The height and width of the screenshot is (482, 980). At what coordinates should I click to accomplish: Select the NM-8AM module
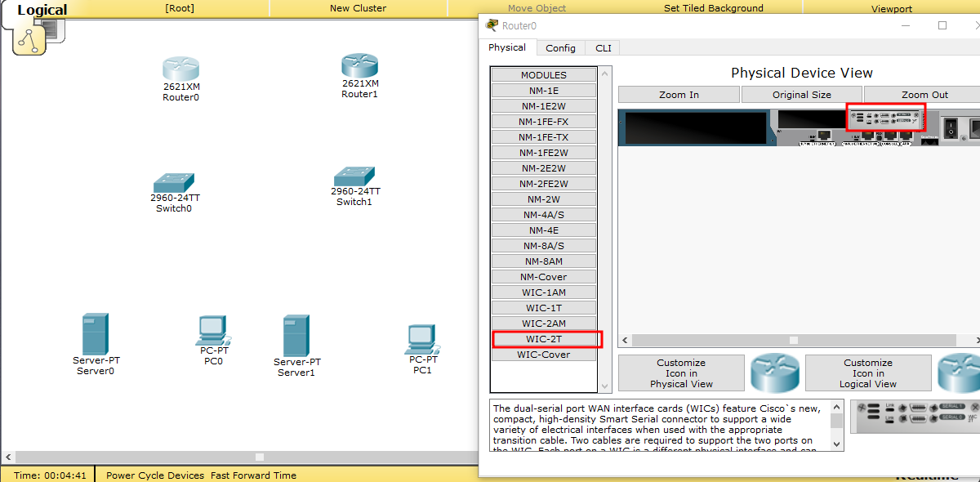click(x=544, y=261)
